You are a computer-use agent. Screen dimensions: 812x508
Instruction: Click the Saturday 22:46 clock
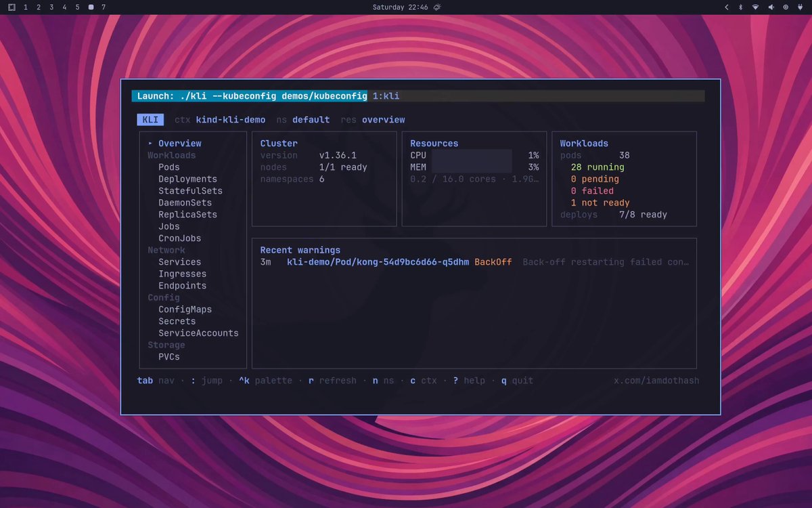point(401,7)
